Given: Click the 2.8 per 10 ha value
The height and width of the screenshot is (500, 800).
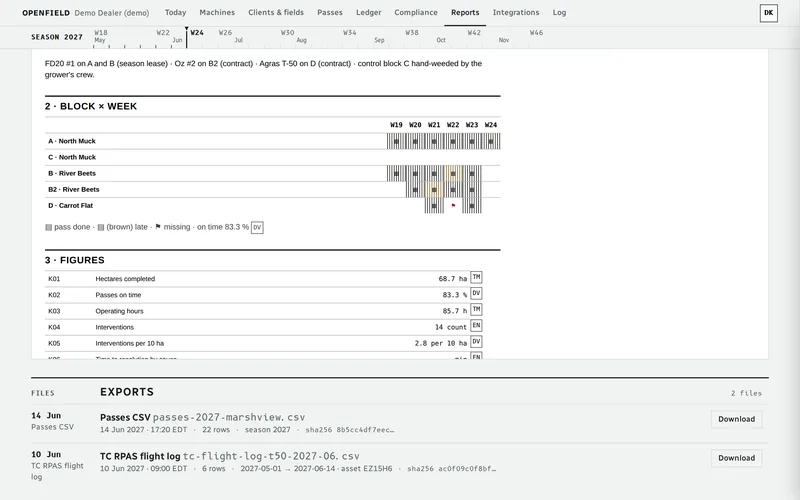Looking at the screenshot, I should point(440,343).
